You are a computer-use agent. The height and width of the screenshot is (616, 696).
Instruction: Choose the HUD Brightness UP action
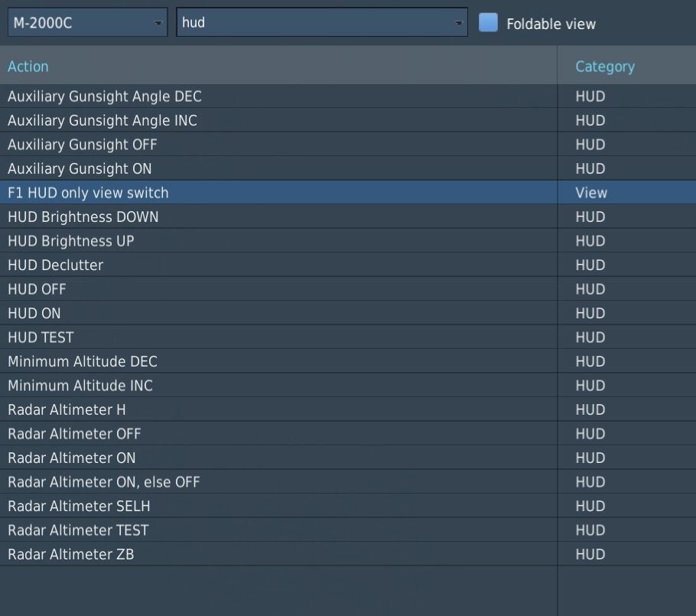pyautogui.click(x=70, y=241)
